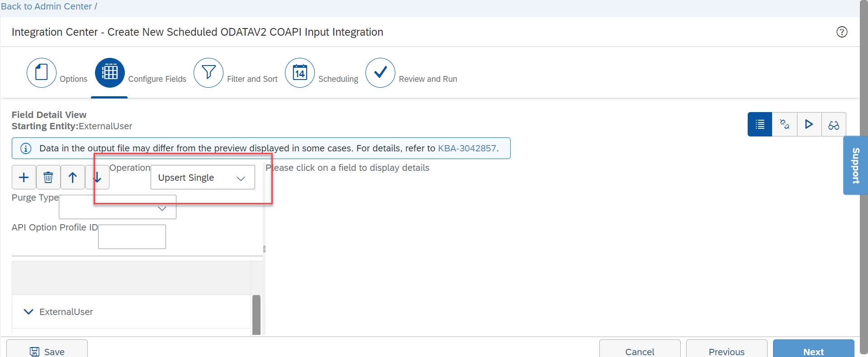Viewport: 868px width, 357px height.
Task: Select the ExternalUser entity row
Action: (131, 312)
